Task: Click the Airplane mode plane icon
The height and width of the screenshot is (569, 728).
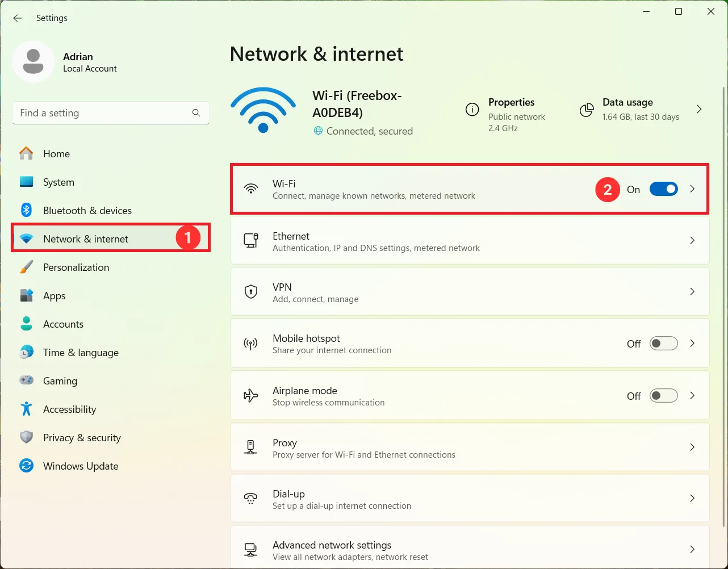Action: (x=250, y=395)
